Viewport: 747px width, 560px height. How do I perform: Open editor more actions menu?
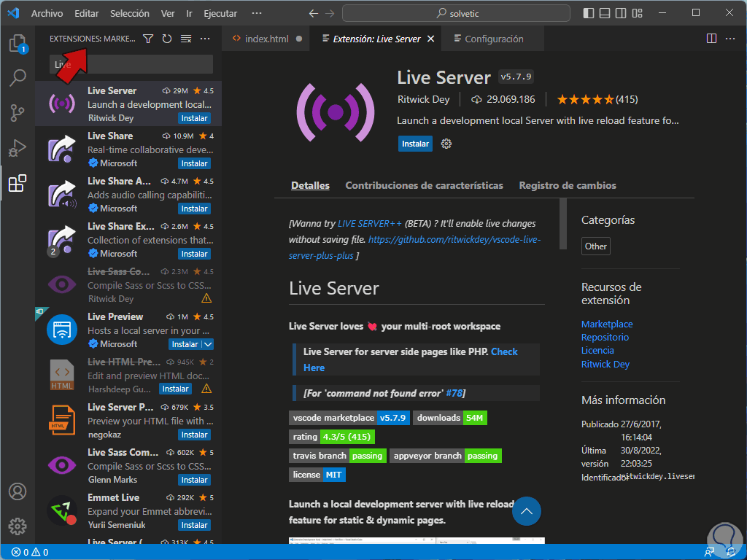[729, 39]
